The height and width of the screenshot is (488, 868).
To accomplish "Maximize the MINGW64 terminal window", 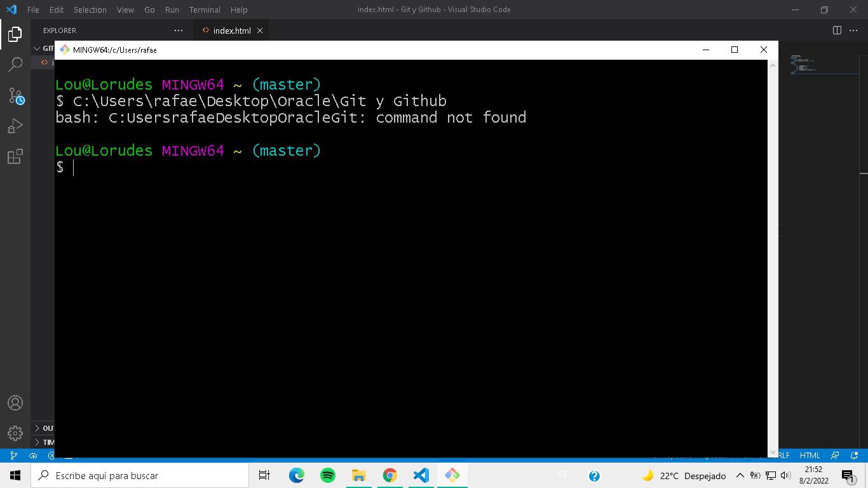I will click(x=735, y=50).
